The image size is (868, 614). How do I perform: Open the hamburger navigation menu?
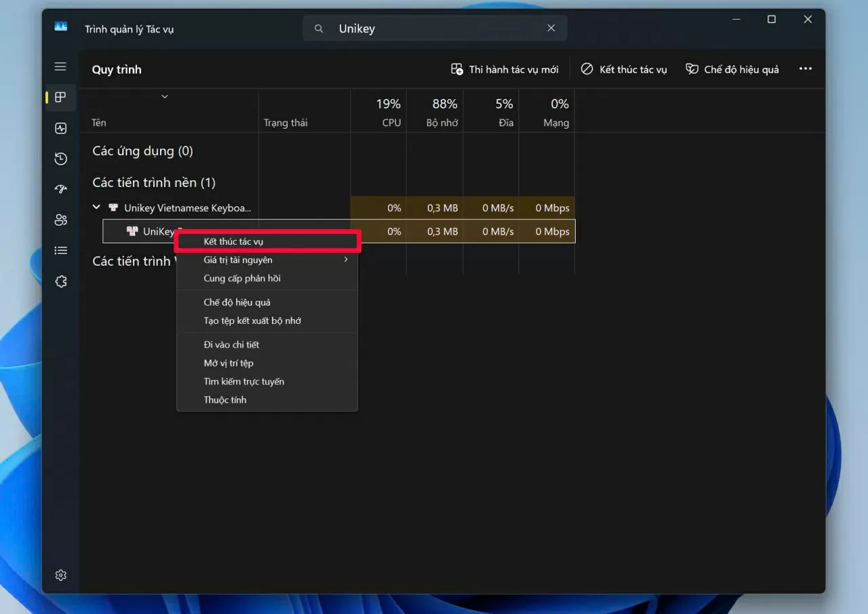[60, 66]
